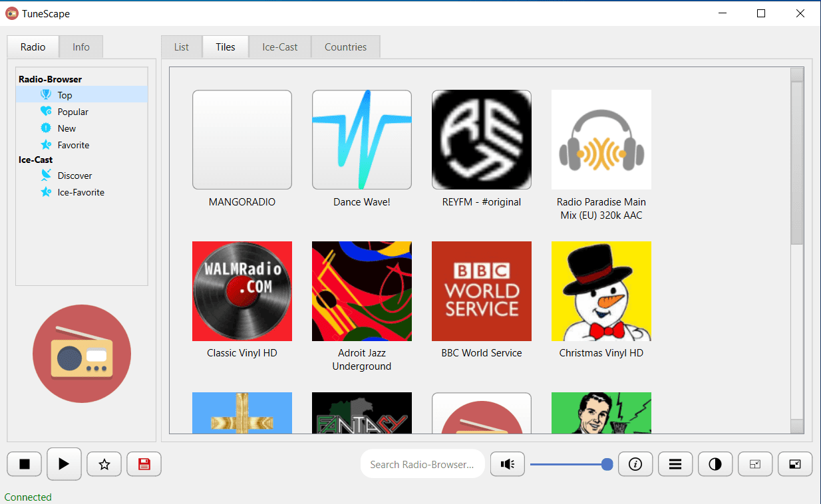Select Top in Radio-Browser tree

82,94
